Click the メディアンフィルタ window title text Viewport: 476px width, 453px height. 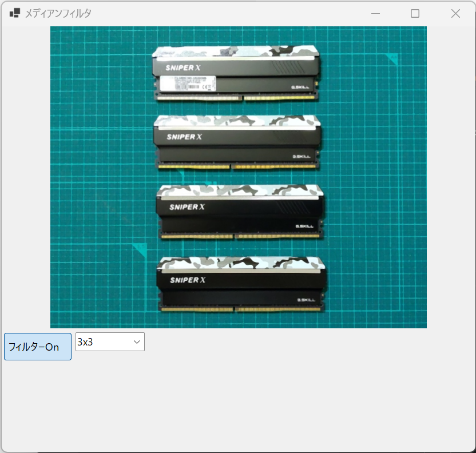click(x=58, y=13)
